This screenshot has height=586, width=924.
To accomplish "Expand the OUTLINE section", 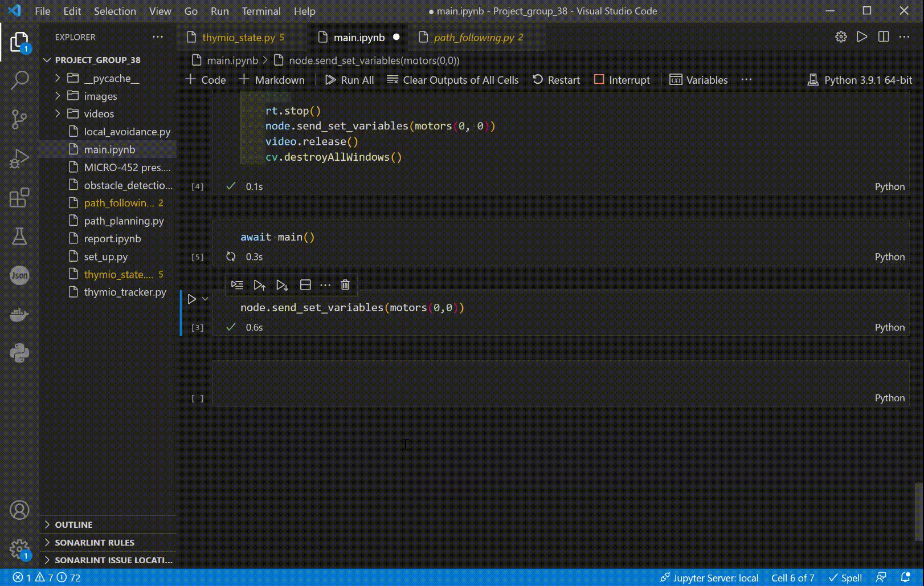I will coord(73,524).
